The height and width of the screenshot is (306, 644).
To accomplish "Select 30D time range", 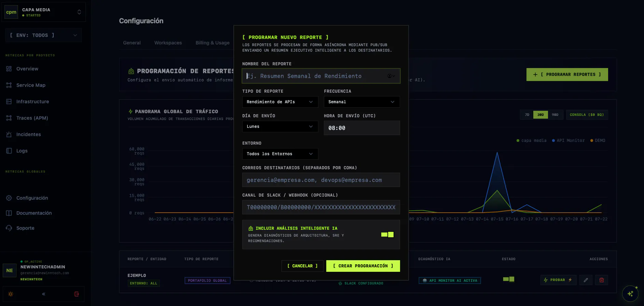I will coord(540,115).
